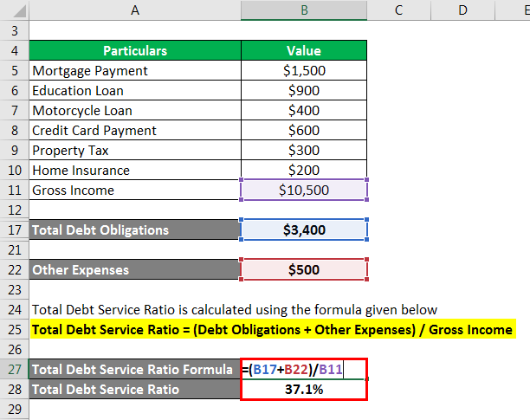Select row 25 header
Screen dimensions: 530x420
click(15, 329)
